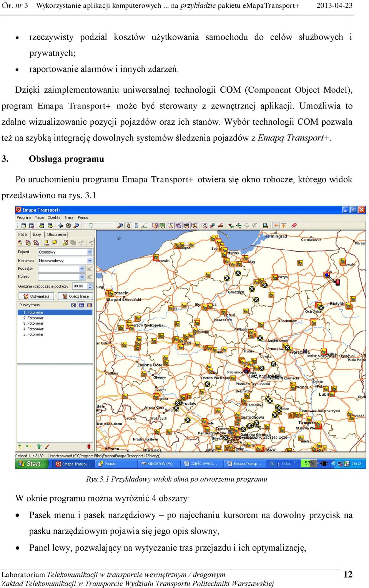369x588 pixels.
Task: Switch to Pomoc taskbar window
Action: pos(116,464)
